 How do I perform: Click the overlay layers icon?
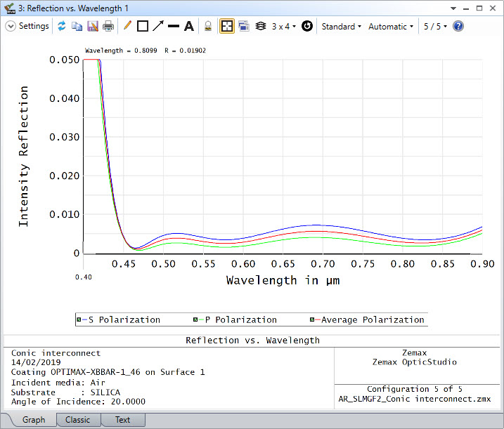click(261, 27)
